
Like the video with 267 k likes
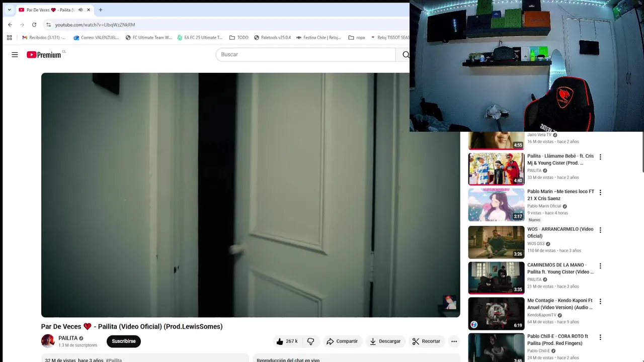pyautogui.click(x=287, y=341)
